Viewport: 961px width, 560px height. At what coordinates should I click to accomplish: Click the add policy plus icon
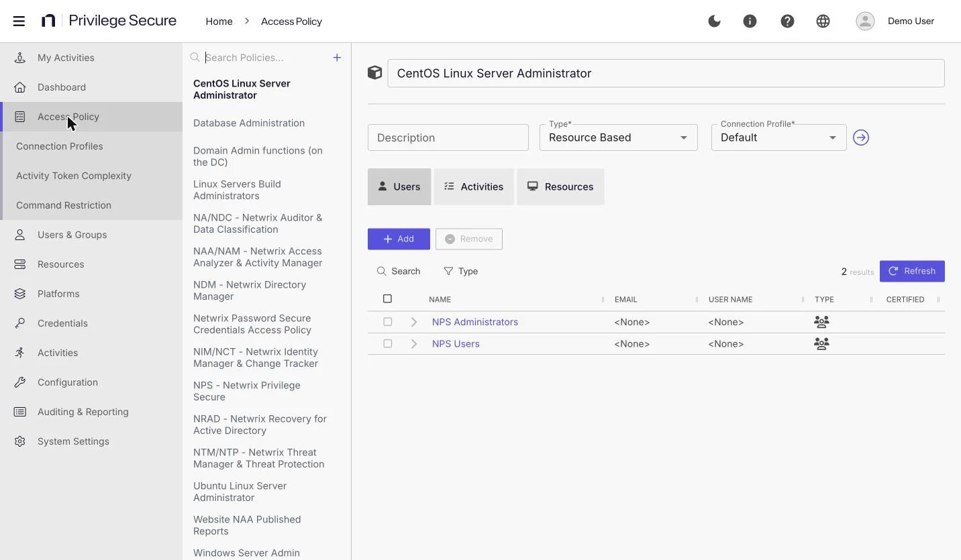(337, 58)
